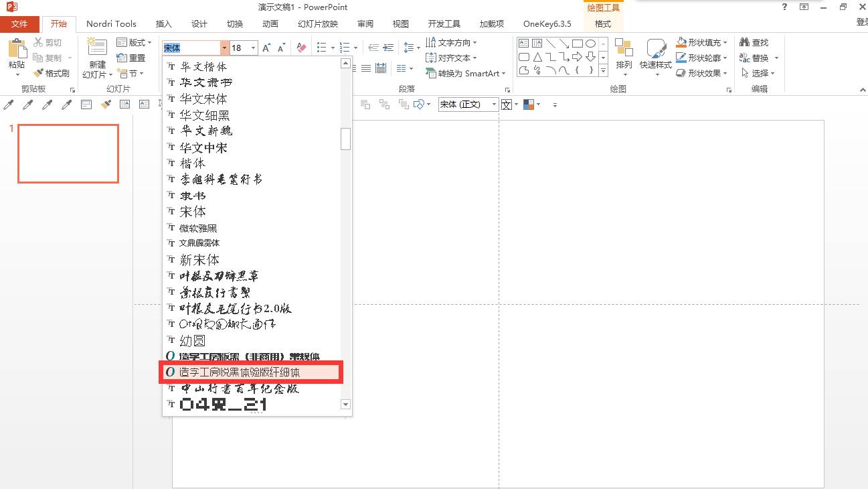
Task: Select the straight line shape in the gallery
Action: (550, 44)
